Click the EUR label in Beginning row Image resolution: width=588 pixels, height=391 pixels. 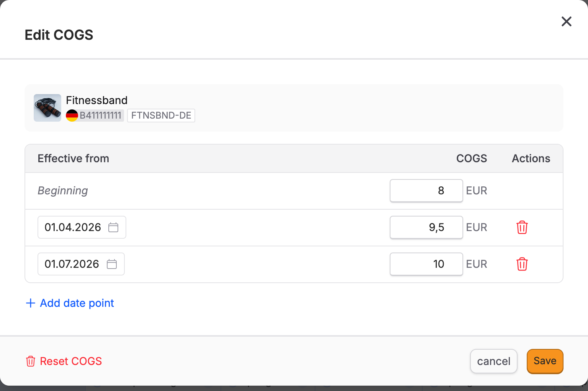[477, 191]
